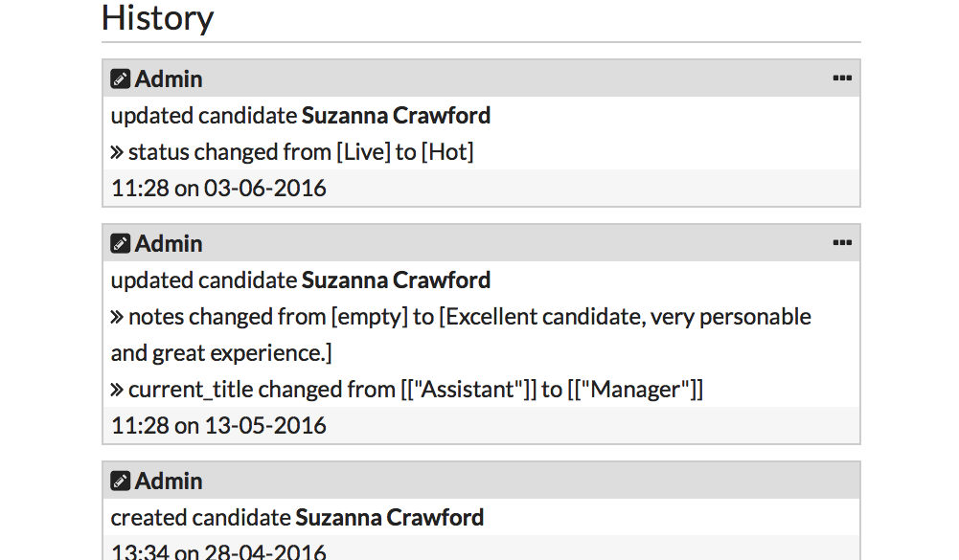
Task: Click the 28-04-2016 timestamp
Action: [218, 551]
